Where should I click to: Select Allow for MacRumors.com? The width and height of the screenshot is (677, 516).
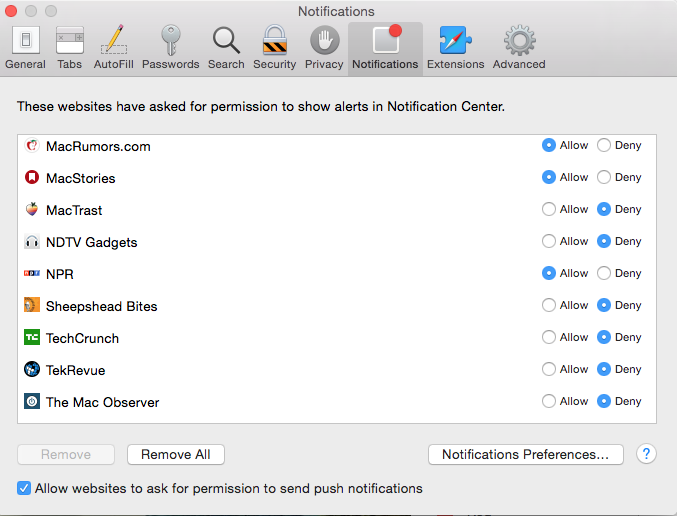[549, 146]
